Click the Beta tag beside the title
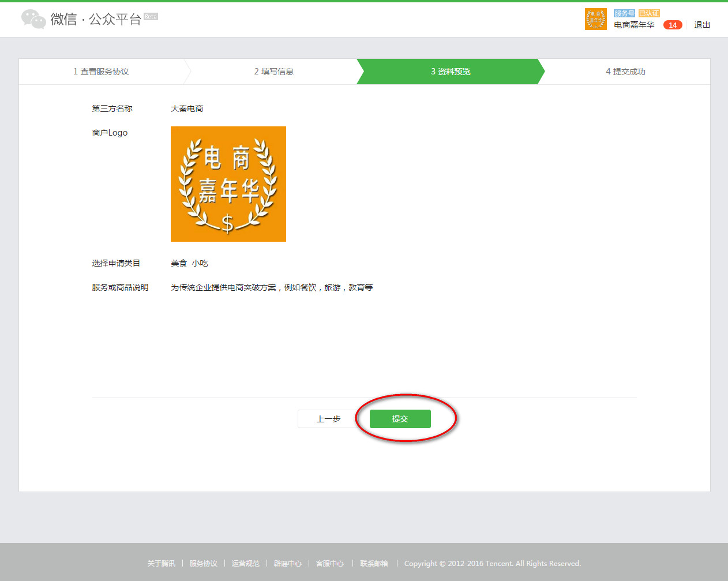This screenshot has width=728, height=581. click(151, 17)
